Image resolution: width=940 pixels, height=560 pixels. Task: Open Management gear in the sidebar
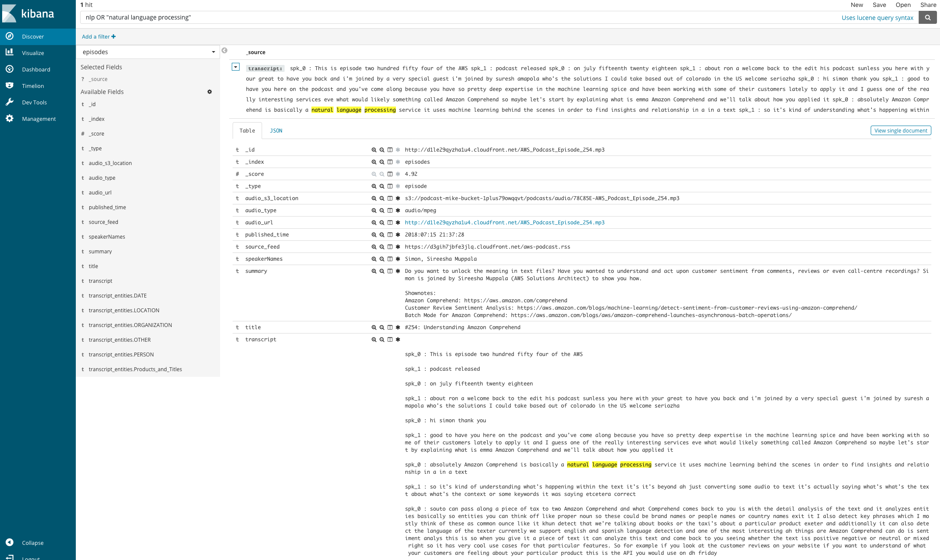[10, 119]
